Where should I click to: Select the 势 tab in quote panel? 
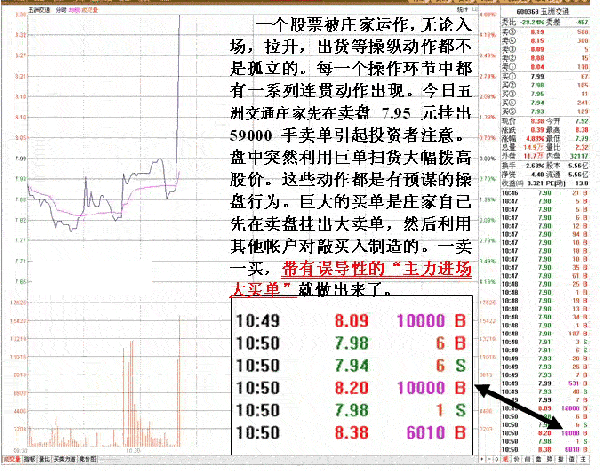550,459
